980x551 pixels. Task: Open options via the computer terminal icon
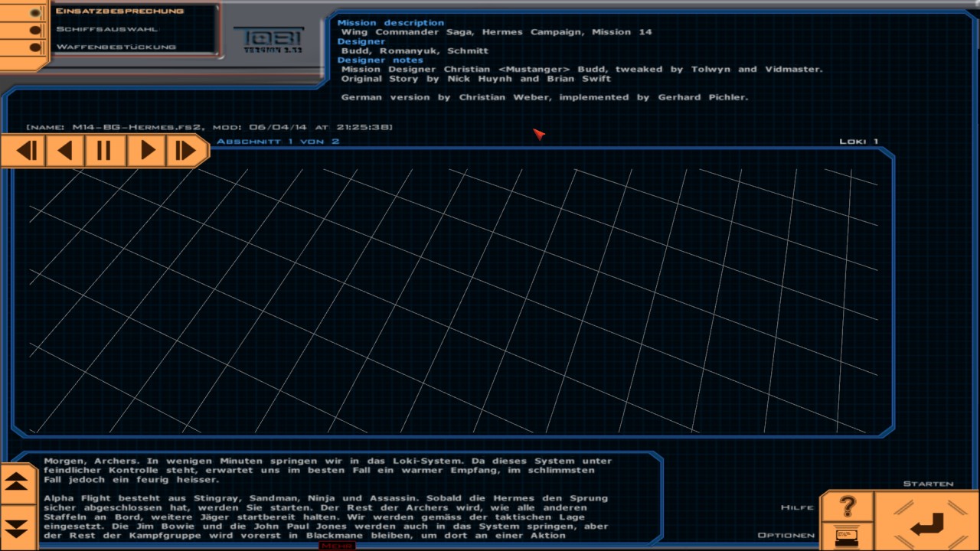tap(847, 534)
